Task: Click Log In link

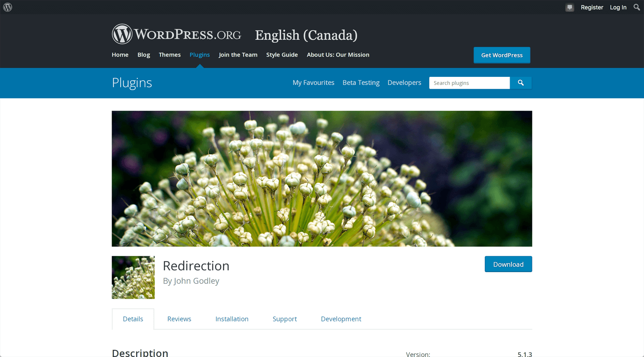Action: (x=618, y=7)
